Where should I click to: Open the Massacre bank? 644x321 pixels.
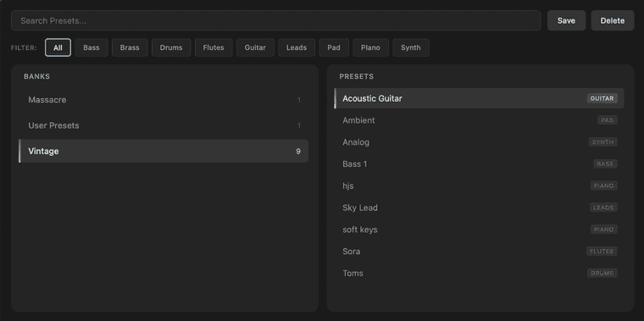coord(164,100)
